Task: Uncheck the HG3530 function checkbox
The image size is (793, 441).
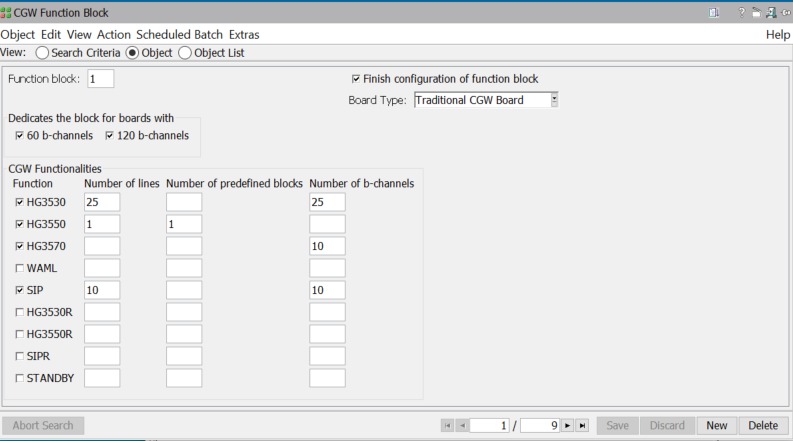Action: pos(20,202)
